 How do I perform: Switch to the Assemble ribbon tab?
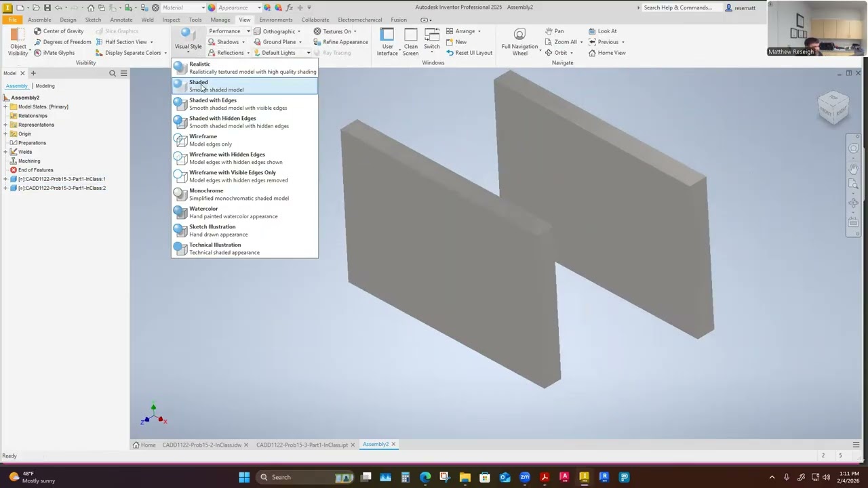pos(39,20)
